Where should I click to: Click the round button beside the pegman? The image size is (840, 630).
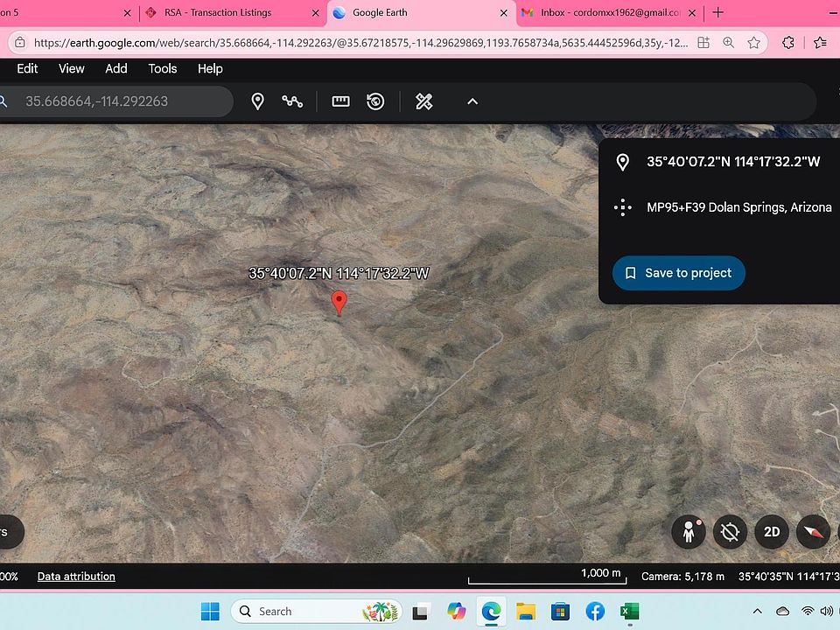[x=730, y=532]
